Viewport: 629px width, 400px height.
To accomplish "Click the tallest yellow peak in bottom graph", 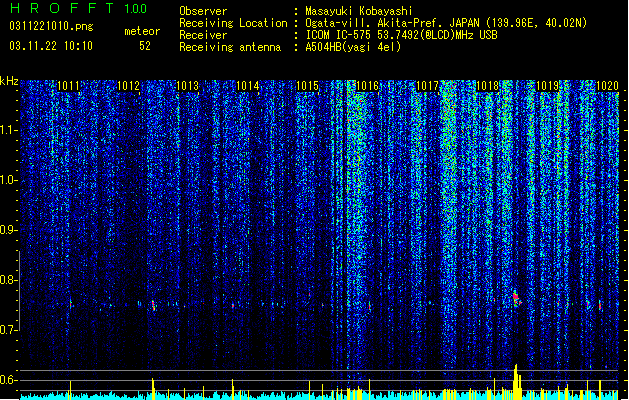I will [x=516, y=381].
